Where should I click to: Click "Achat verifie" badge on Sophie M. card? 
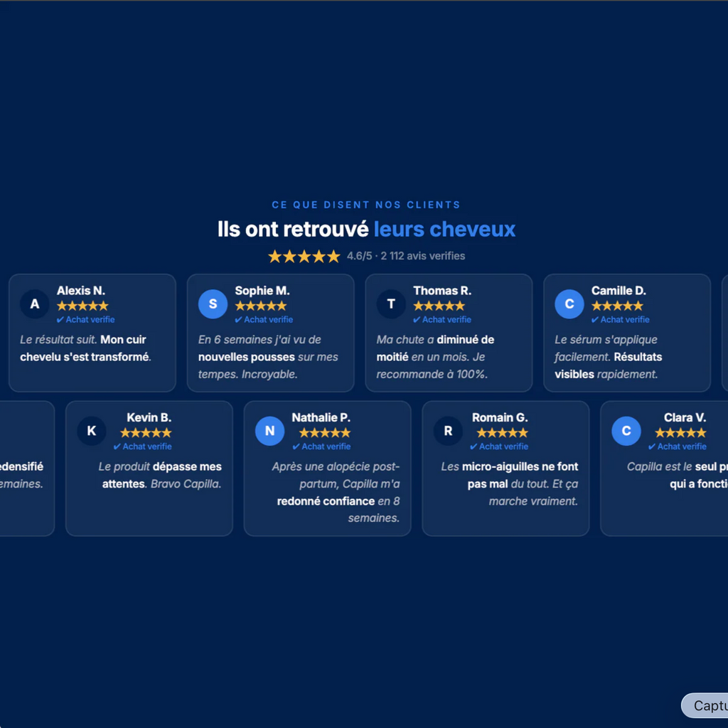coord(264,319)
